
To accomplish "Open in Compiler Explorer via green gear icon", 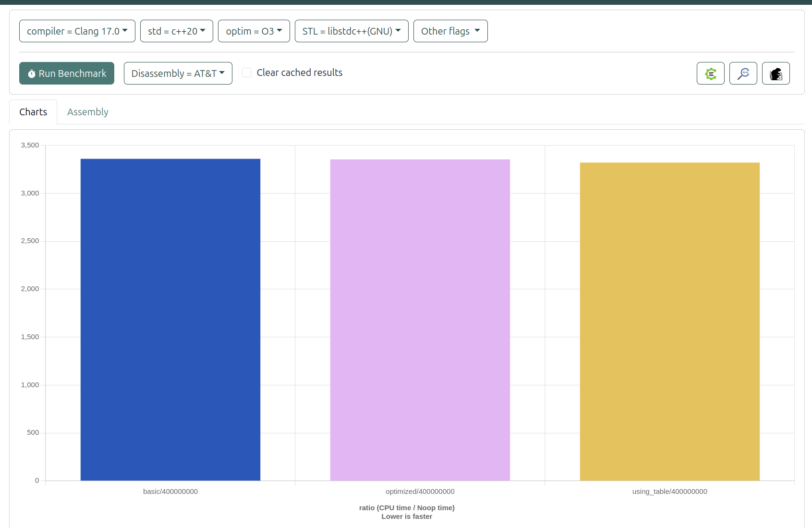I will click(710, 74).
